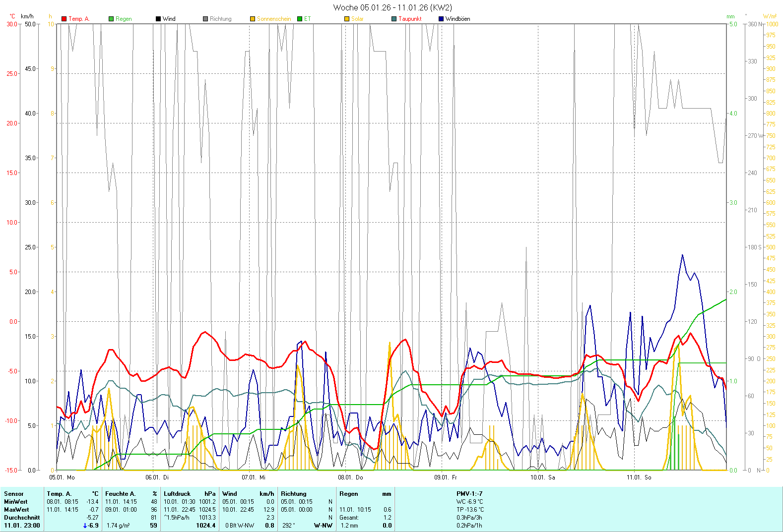
Task: Click the green ET legend square
Action: (x=300, y=19)
